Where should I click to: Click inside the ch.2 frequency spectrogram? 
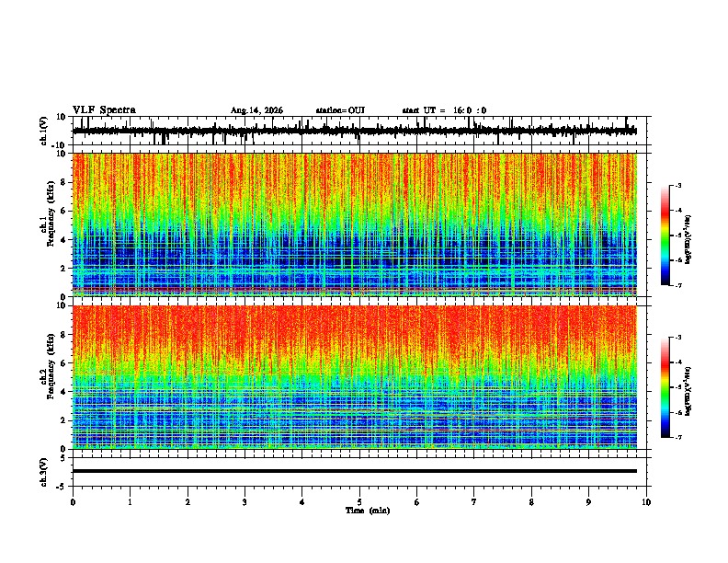pos(354,377)
